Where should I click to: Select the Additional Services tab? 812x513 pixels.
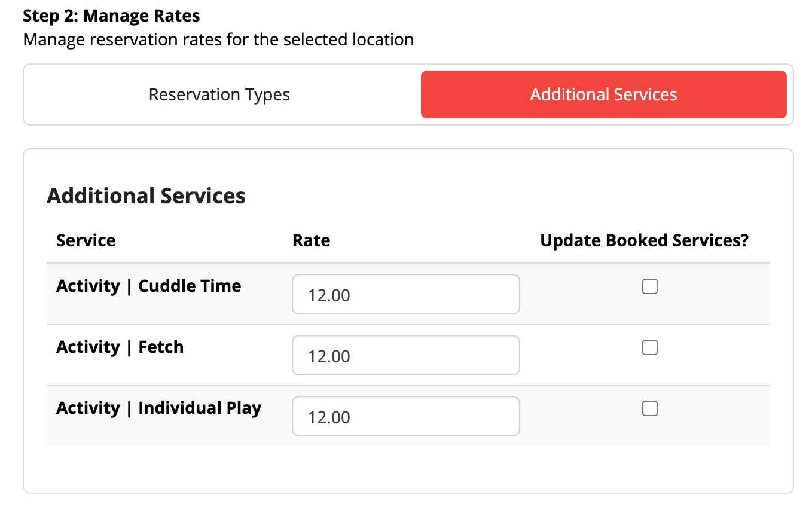(x=603, y=94)
